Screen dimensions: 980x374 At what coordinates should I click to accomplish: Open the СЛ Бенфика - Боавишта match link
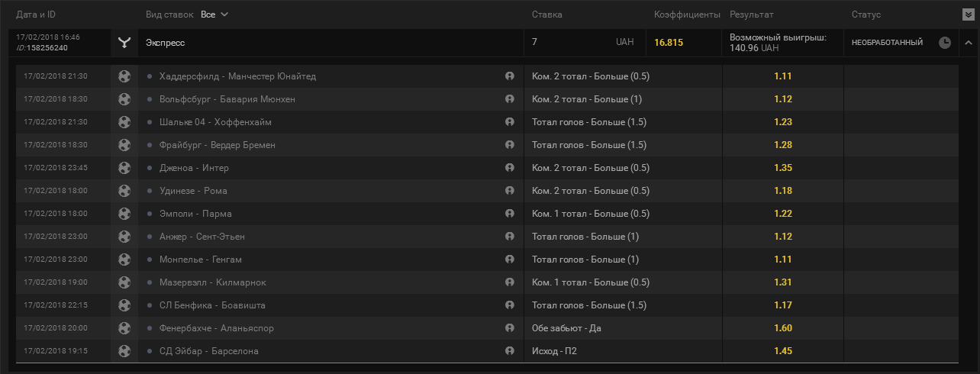[x=212, y=305]
